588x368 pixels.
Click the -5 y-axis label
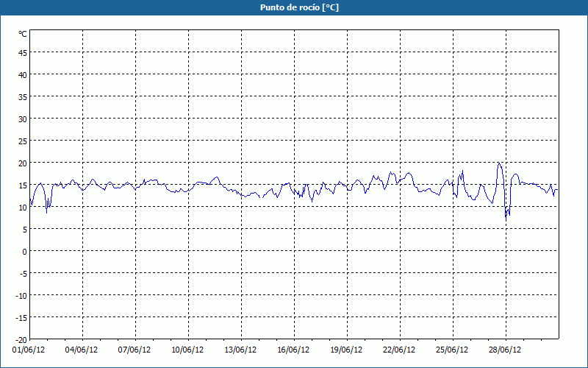(22, 274)
